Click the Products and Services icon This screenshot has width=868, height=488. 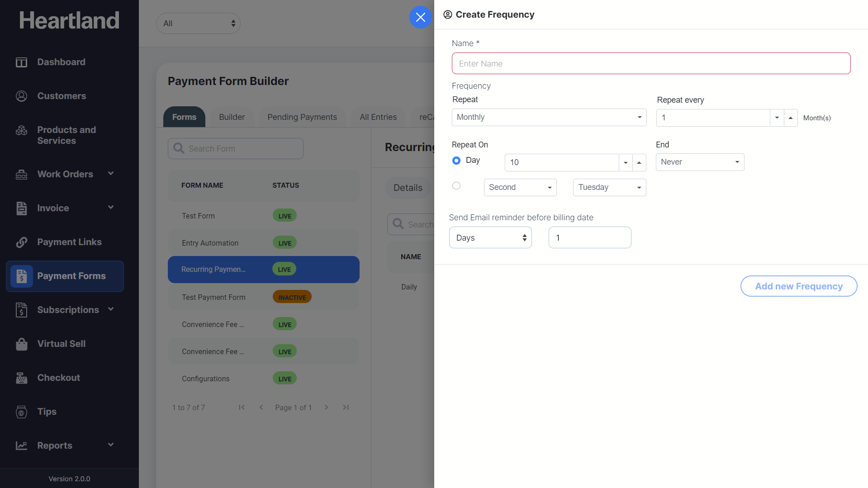(x=21, y=131)
